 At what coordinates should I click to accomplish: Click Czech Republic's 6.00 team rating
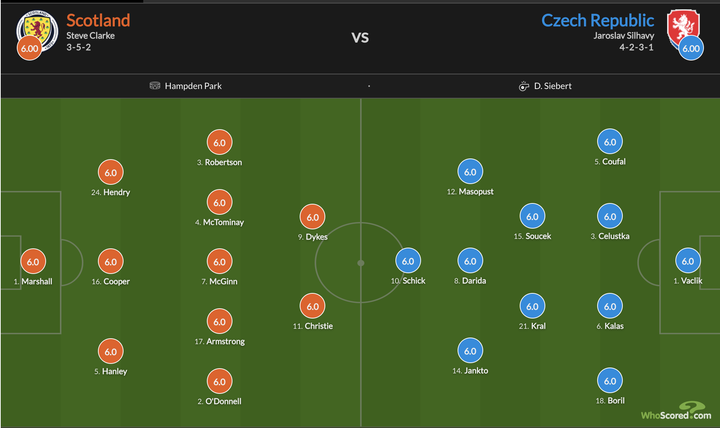point(690,48)
